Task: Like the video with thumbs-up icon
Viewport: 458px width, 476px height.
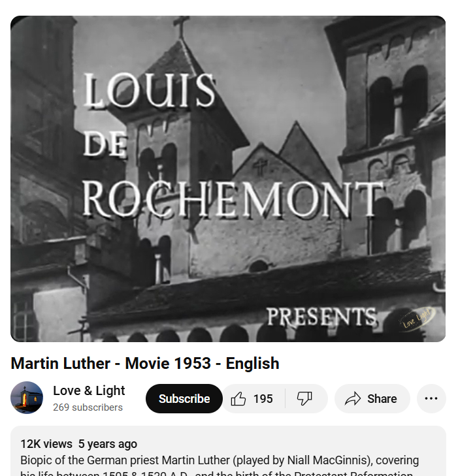Action: (x=238, y=398)
